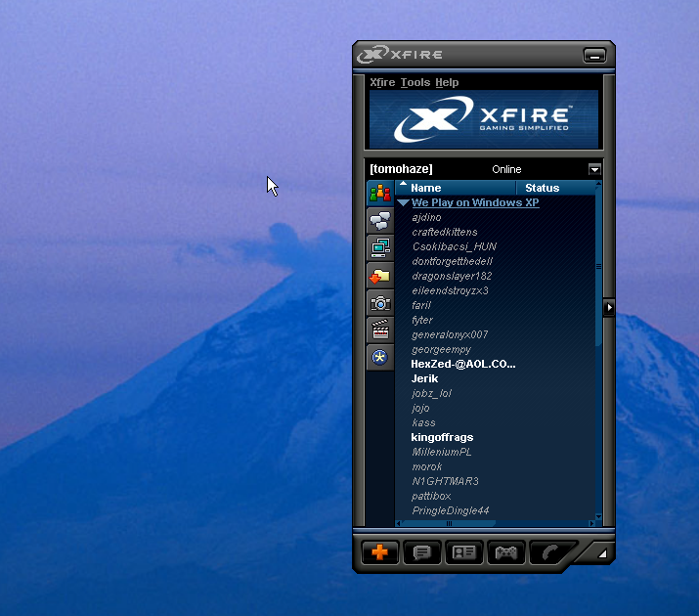Open the file downloads folder icon
The width and height of the screenshot is (699, 616).
click(x=379, y=275)
